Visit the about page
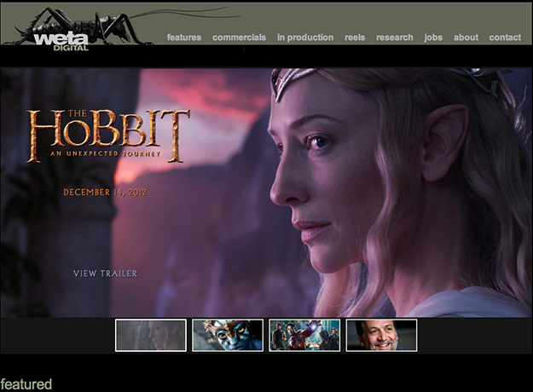Screen dimensions: 533x392 click(466, 37)
